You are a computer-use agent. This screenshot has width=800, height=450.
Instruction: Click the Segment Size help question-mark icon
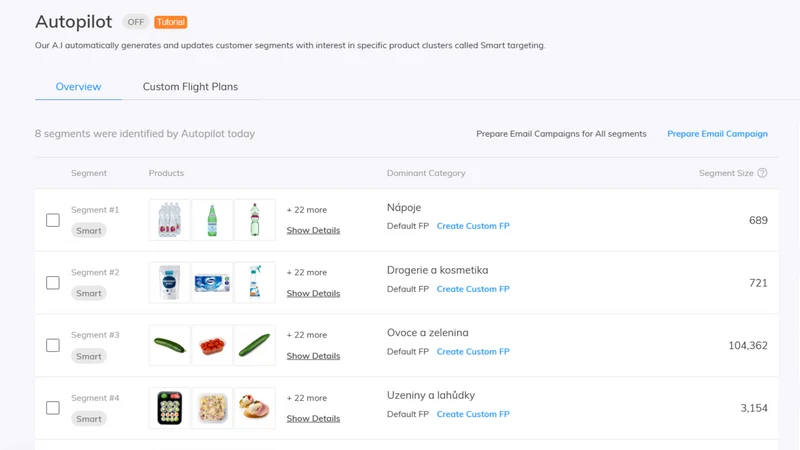762,173
